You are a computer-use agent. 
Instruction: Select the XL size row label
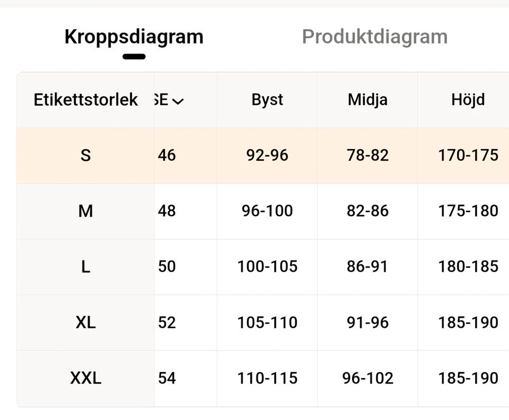click(x=85, y=322)
